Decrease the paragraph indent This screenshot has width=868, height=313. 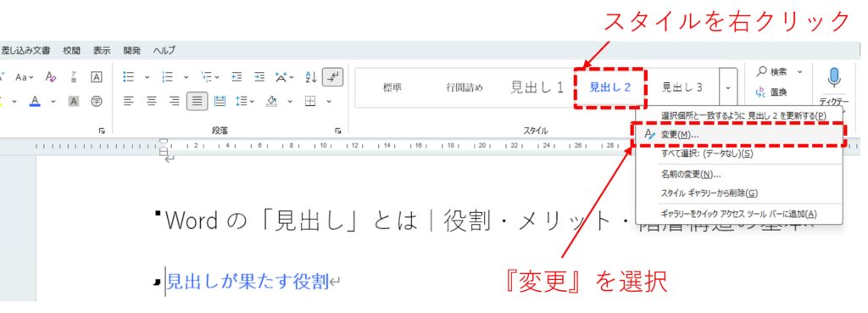(x=237, y=77)
